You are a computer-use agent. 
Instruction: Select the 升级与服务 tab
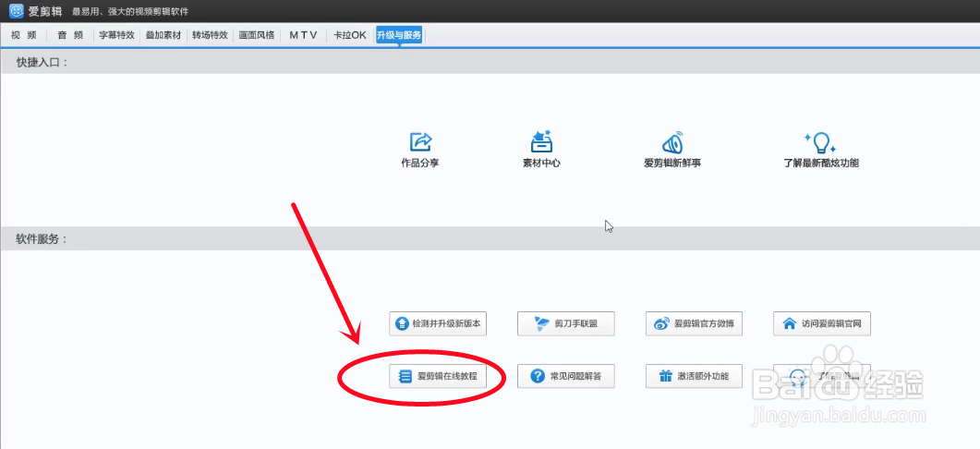click(x=399, y=35)
